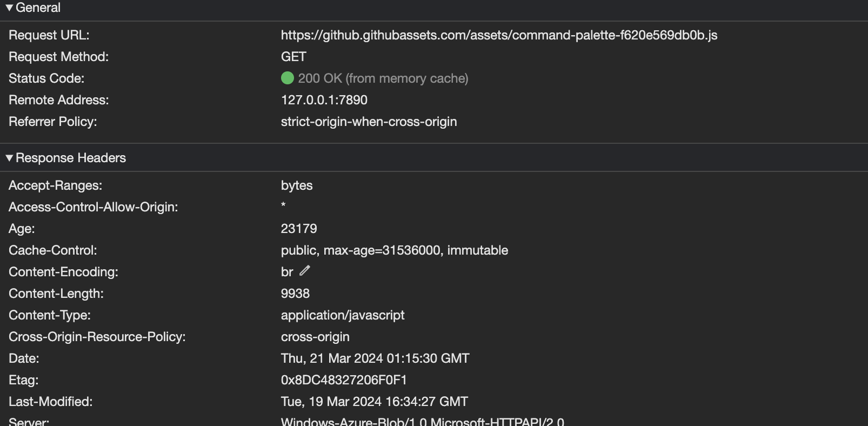868x426 pixels.
Task: Click the 'Cross-Origin-Resource-Policy:' header name
Action: click(x=97, y=337)
